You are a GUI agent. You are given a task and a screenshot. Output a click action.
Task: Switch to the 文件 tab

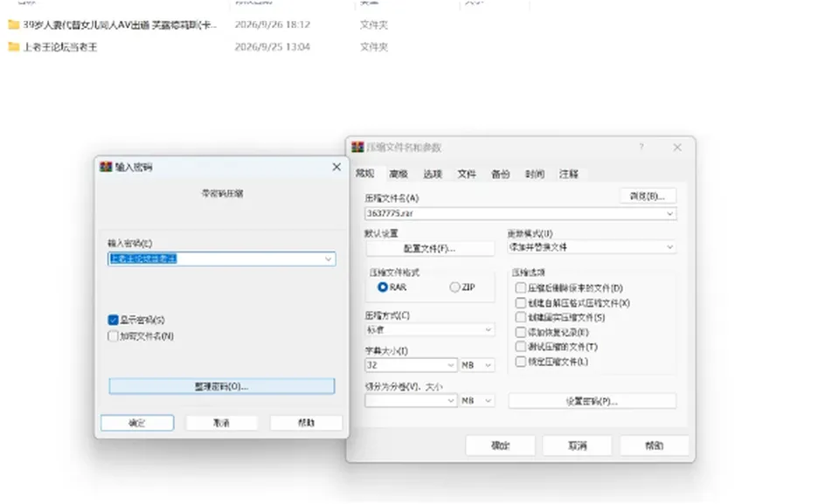coord(467,174)
